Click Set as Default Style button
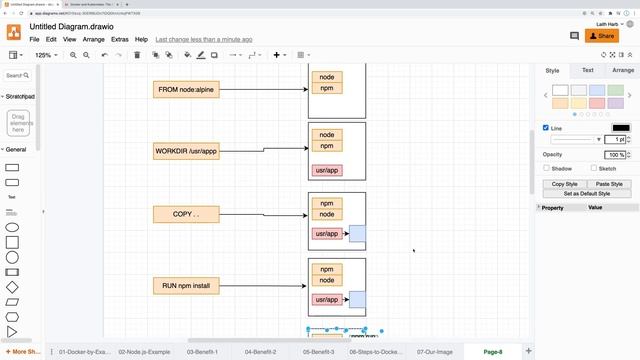Viewport: 640px width, 360px height. [587, 193]
